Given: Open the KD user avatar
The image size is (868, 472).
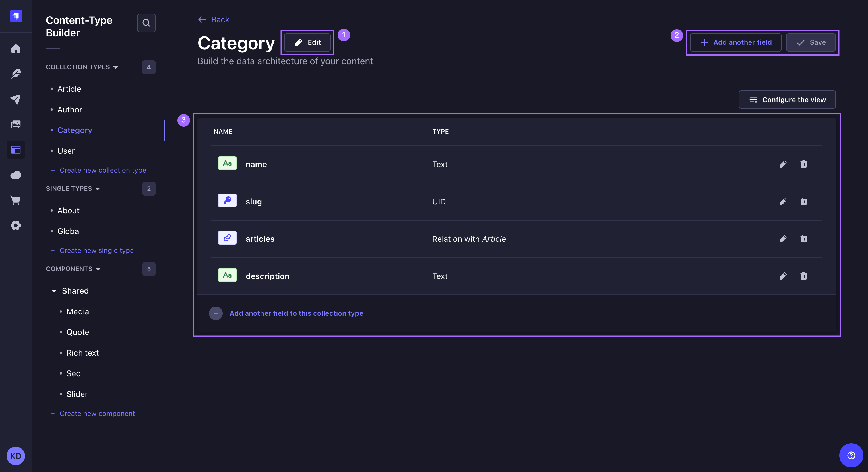Looking at the screenshot, I should (x=15, y=456).
